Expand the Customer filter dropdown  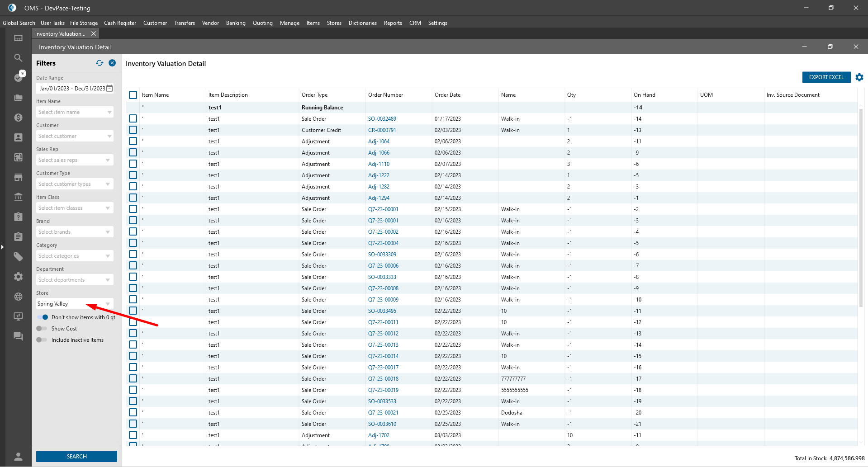click(75, 136)
